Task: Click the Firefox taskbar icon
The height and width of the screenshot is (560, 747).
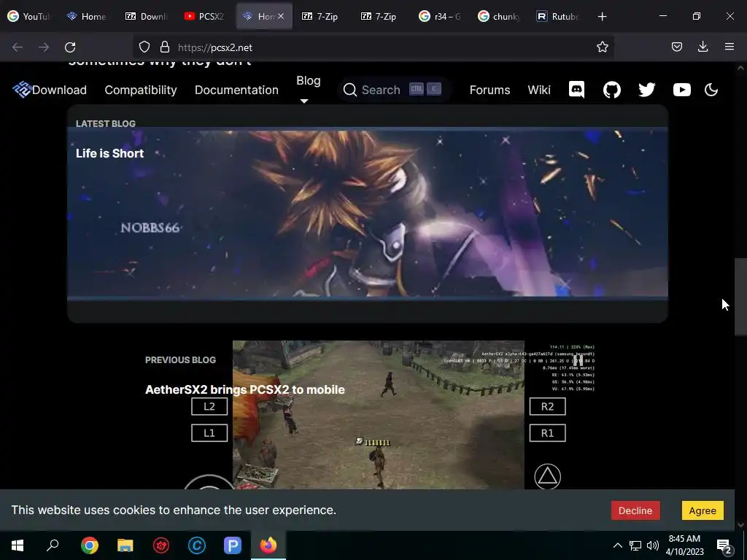Action: [x=268, y=545]
